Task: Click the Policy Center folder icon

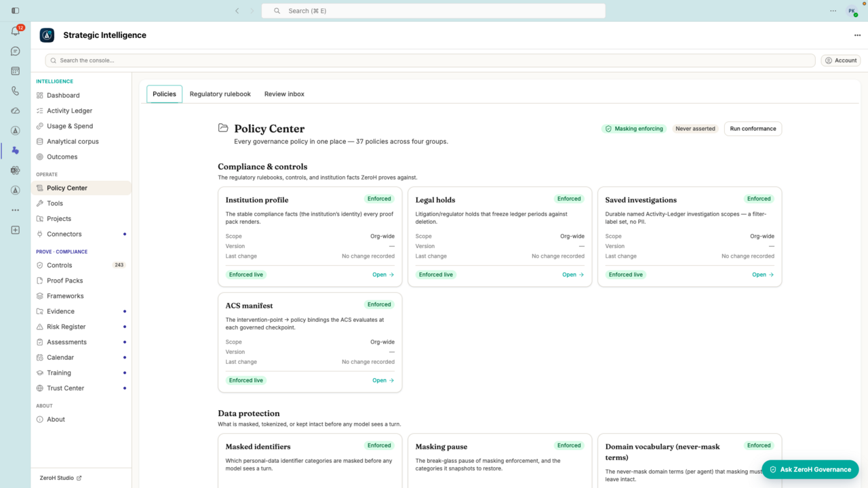Action: pos(223,128)
